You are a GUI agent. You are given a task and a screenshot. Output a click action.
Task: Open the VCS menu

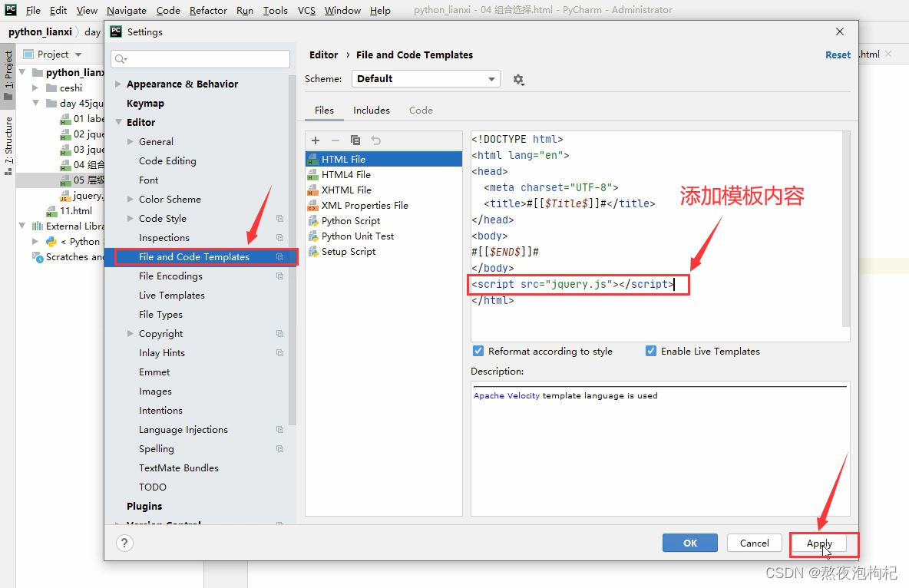tap(306, 10)
